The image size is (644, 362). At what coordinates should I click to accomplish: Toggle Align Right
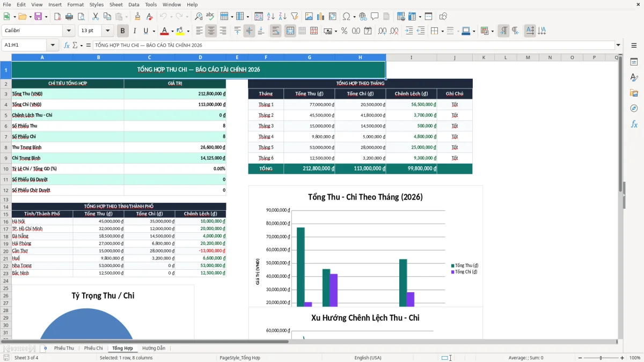[x=223, y=31]
